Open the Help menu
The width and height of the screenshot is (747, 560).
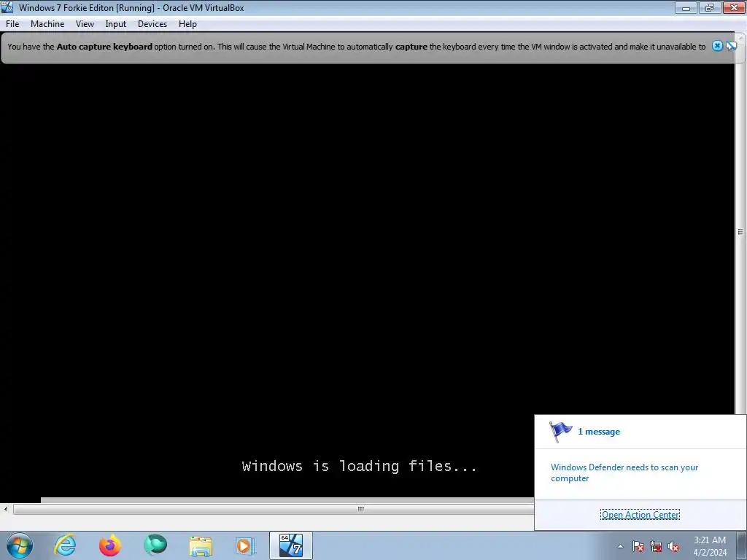click(187, 24)
